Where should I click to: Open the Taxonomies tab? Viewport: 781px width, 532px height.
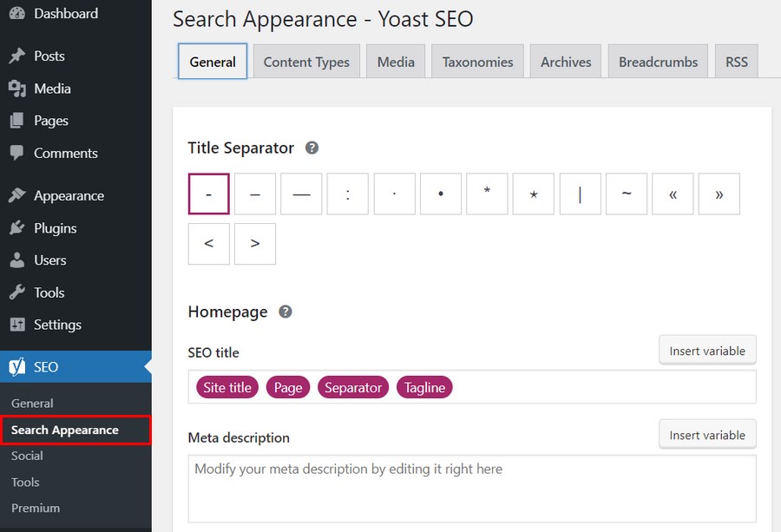point(477,62)
